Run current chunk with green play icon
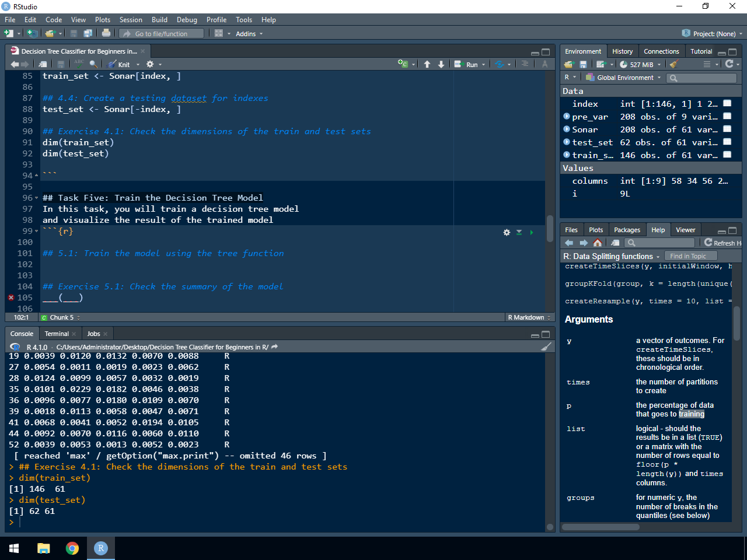The image size is (747, 560). click(x=531, y=232)
